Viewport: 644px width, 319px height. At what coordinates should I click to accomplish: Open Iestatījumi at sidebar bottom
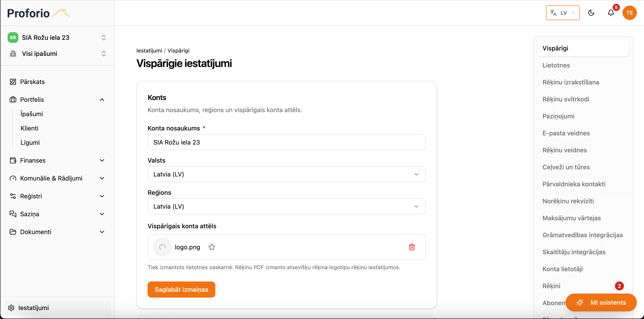57,308
